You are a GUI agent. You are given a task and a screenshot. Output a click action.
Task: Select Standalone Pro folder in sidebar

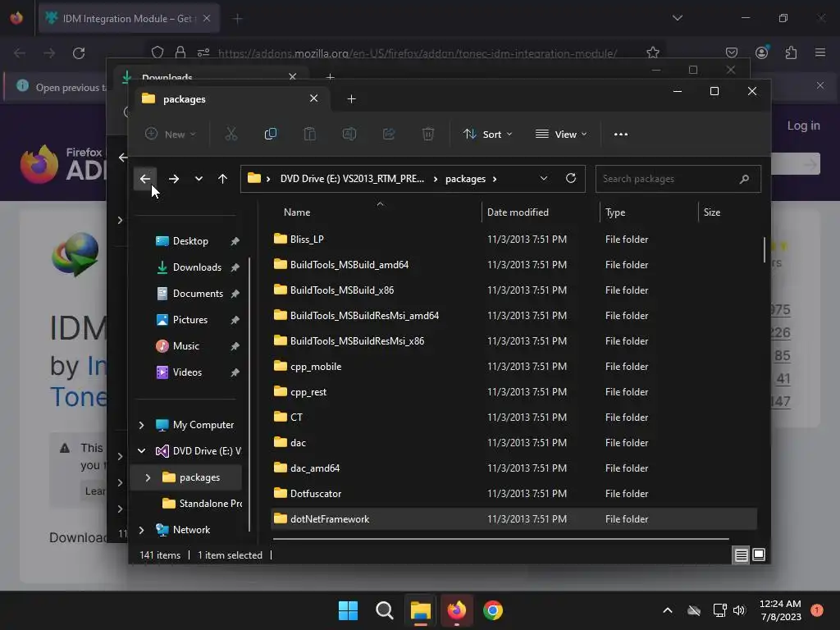click(x=202, y=504)
